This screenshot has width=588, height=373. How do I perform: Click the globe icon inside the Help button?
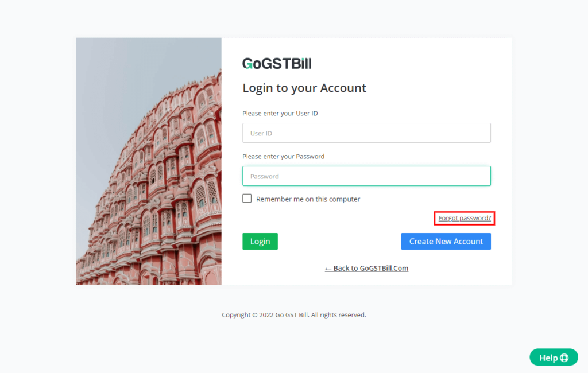coord(563,357)
